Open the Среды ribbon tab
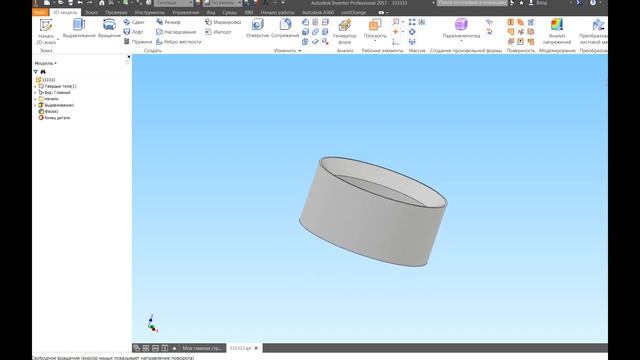 pos(229,12)
